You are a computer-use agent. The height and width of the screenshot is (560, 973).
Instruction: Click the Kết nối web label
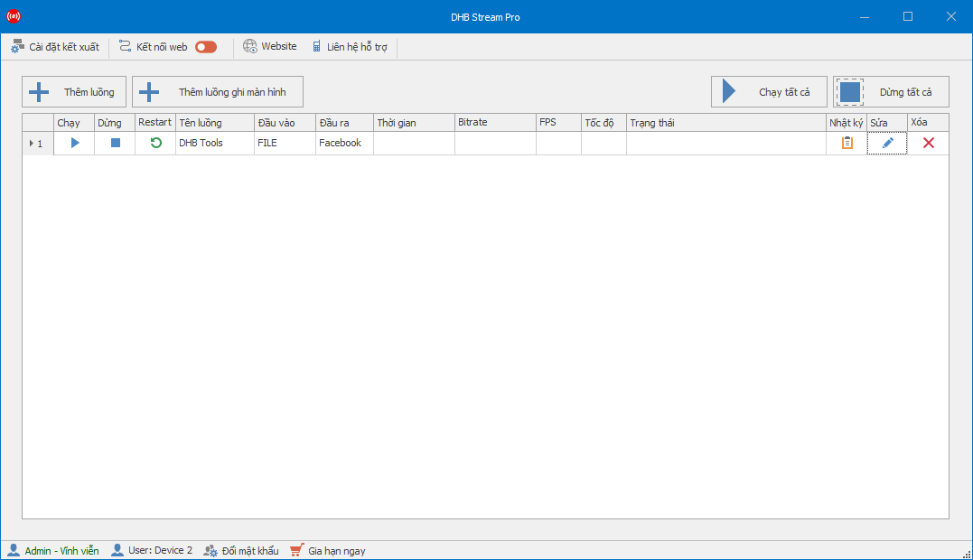coord(162,47)
